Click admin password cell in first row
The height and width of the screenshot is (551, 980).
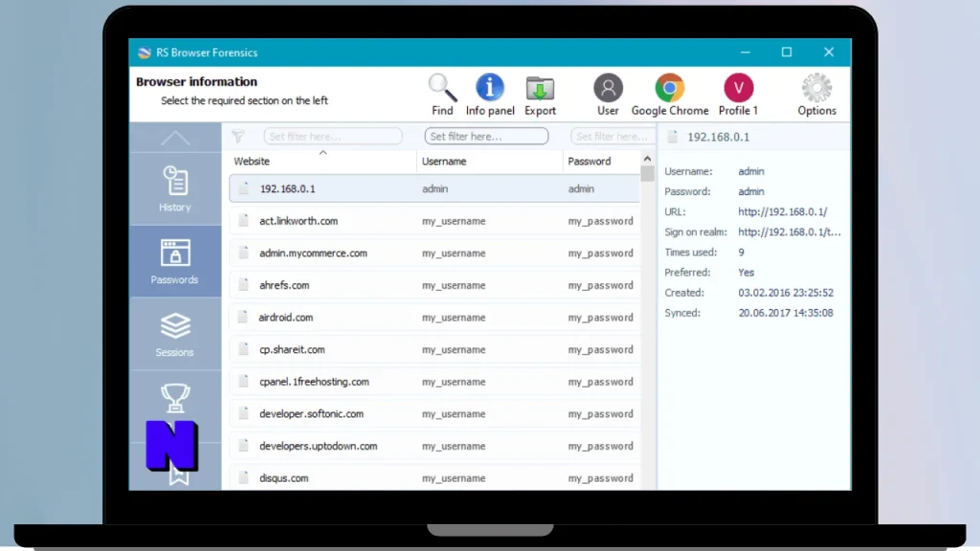581,188
